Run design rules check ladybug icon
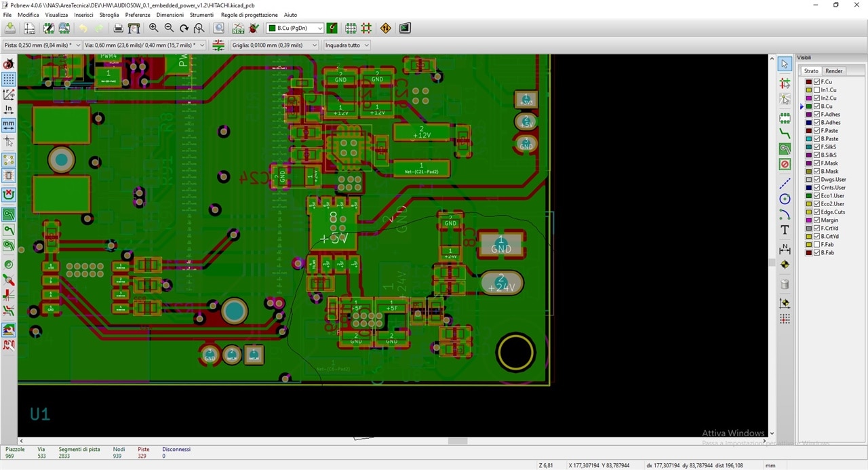Viewport: 868px width, 470px height. tap(254, 28)
